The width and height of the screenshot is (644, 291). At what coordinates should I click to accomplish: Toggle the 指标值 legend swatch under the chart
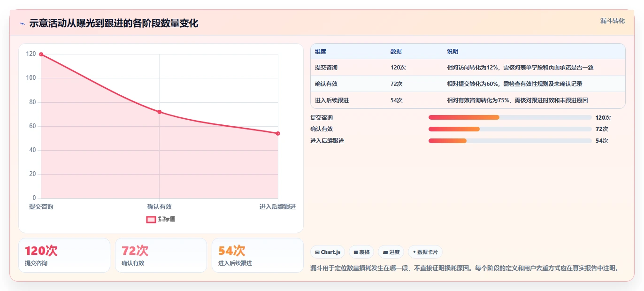point(151,219)
